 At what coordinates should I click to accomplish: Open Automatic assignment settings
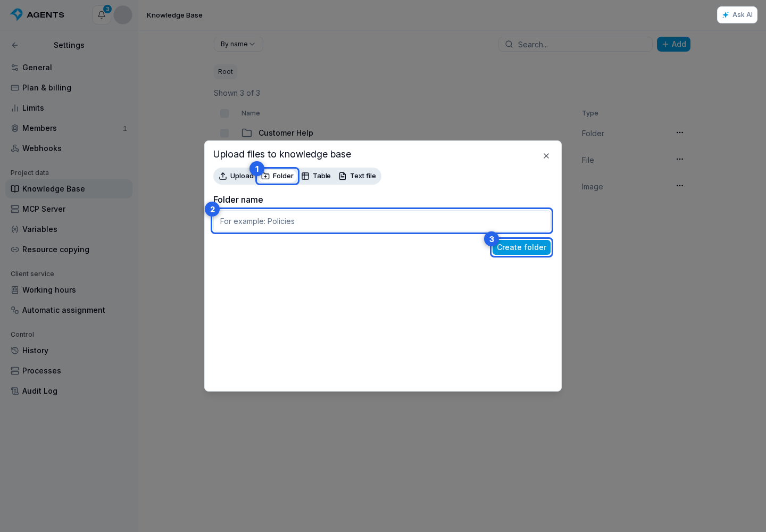(x=69, y=310)
